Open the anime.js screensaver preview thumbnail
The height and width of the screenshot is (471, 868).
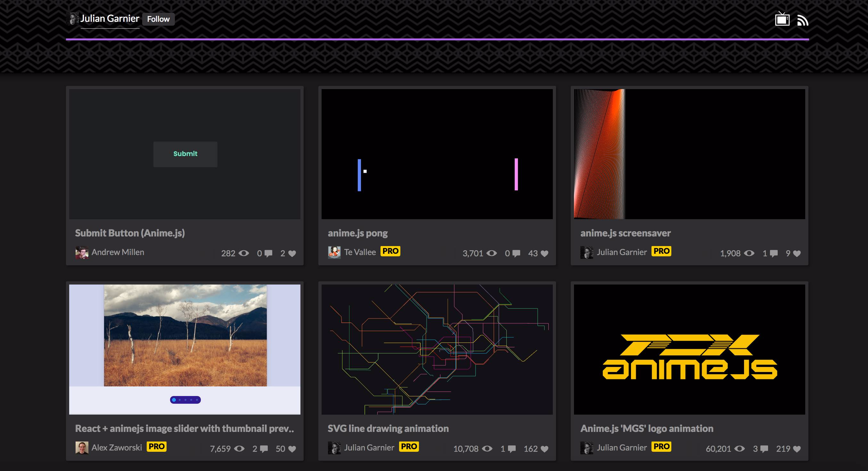689,154
